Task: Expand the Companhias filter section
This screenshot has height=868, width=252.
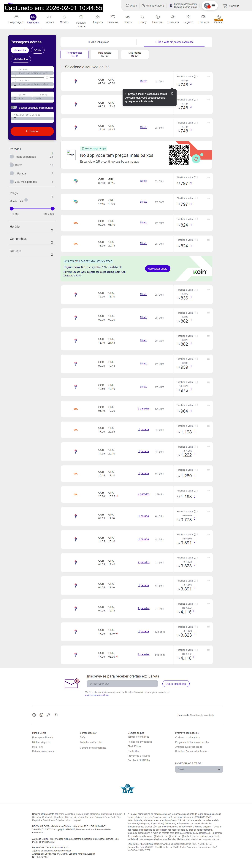Action: [x=52, y=243]
